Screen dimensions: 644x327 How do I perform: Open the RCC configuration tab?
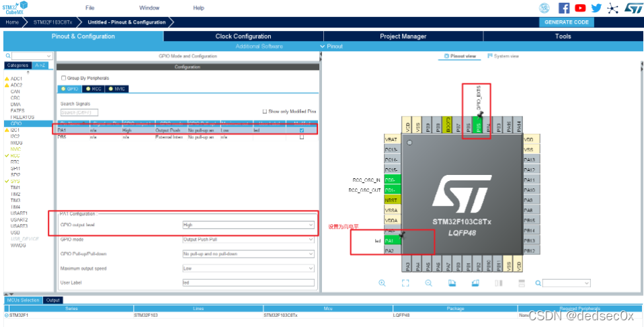tap(93, 89)
